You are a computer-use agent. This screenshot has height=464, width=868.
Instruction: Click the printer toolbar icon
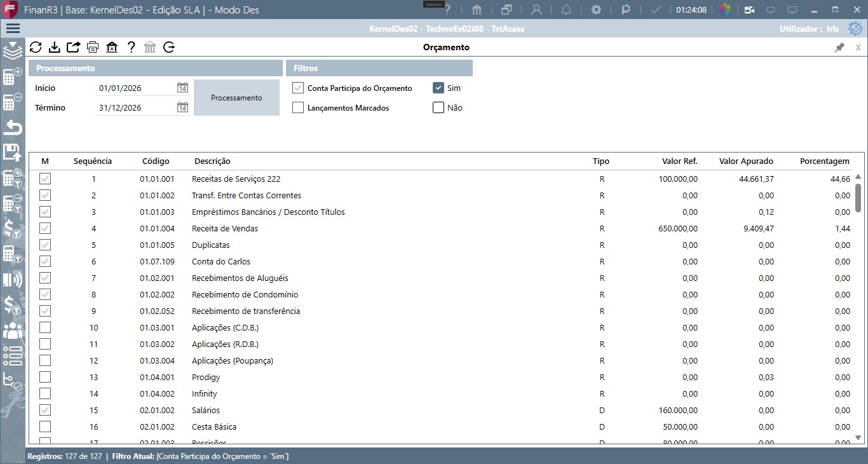[x=93, y=47]
